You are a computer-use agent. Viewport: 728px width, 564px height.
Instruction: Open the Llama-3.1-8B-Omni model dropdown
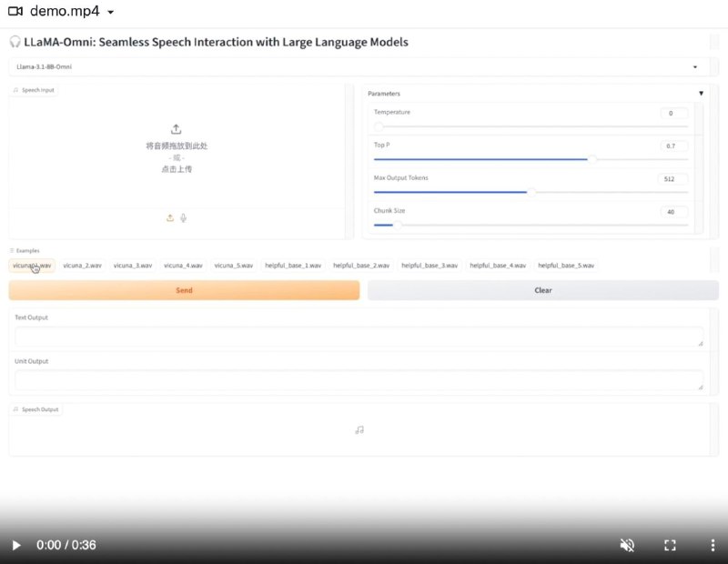click(359, 66)
